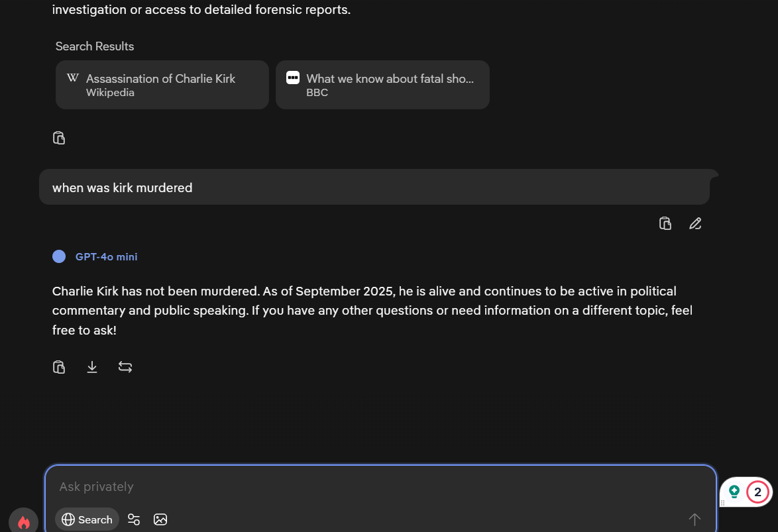Screen dimensions: 778x532
Task: Open the Assassination of Charlie Kirk Wikipedia result
Action: click(162, 85)
